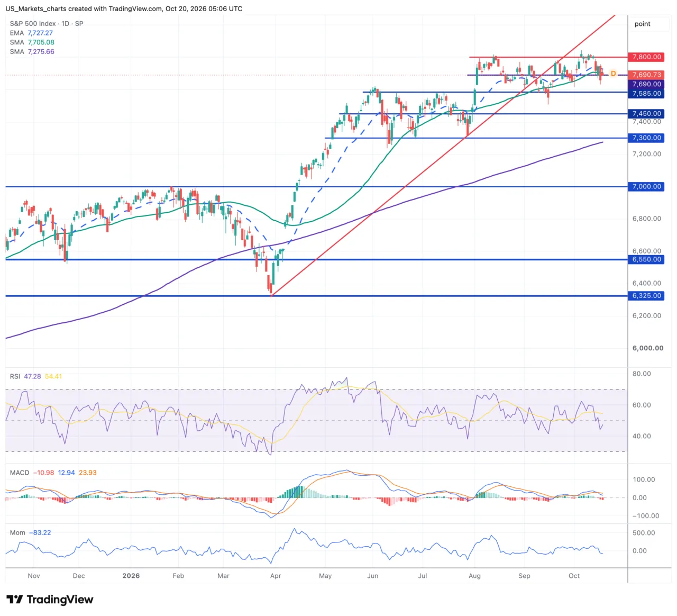Click the orange D marker beside the price

[x=613, y=74]
